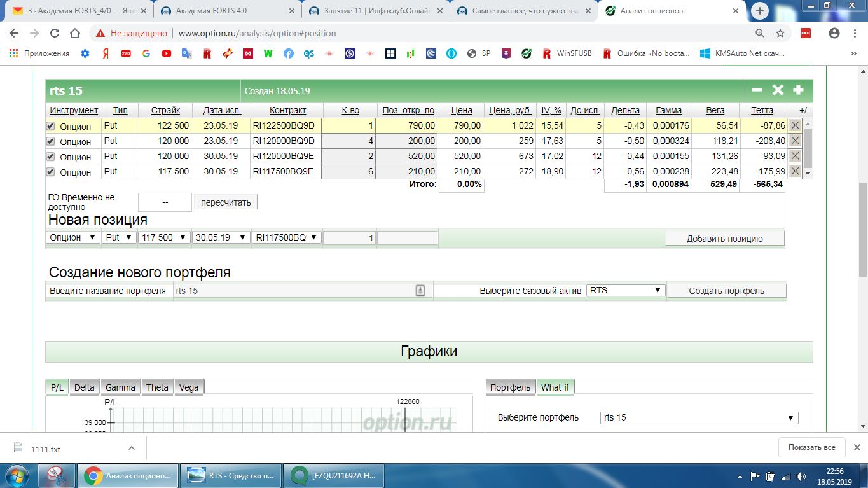Reload the page with the refresh icon

(54, 33)
